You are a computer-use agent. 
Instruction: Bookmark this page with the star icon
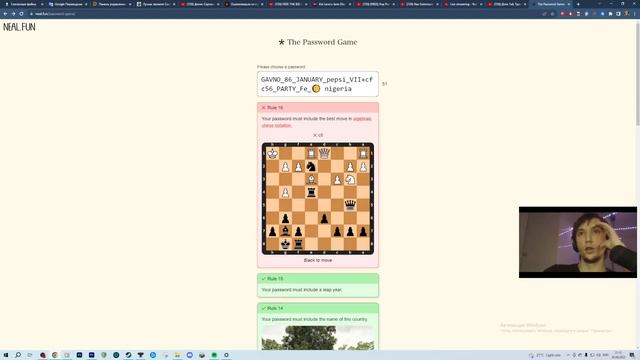click(x=552, y=13)
